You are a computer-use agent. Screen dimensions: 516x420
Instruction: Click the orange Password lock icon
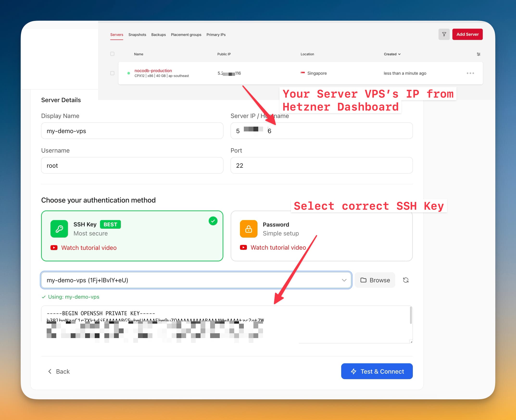[248, 229]
